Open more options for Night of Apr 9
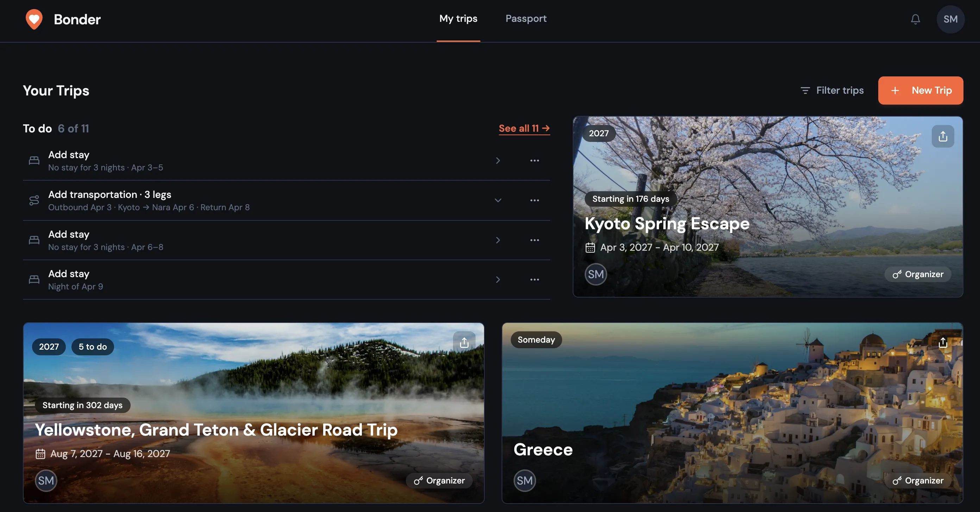Viewport: 980px width, 512px height. (534, 280)
